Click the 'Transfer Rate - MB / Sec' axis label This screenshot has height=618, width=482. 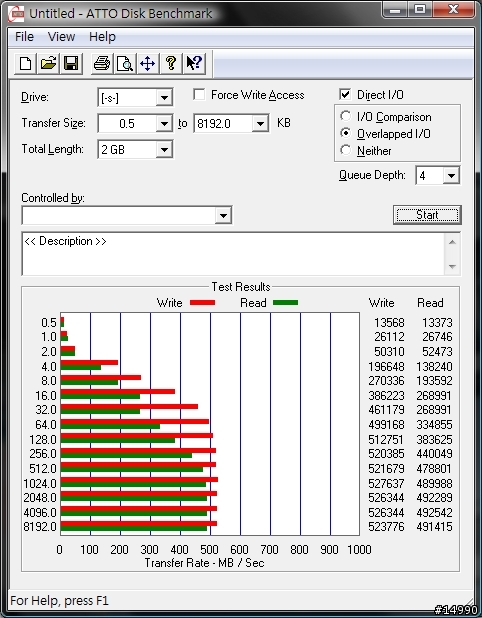[204, 563]
